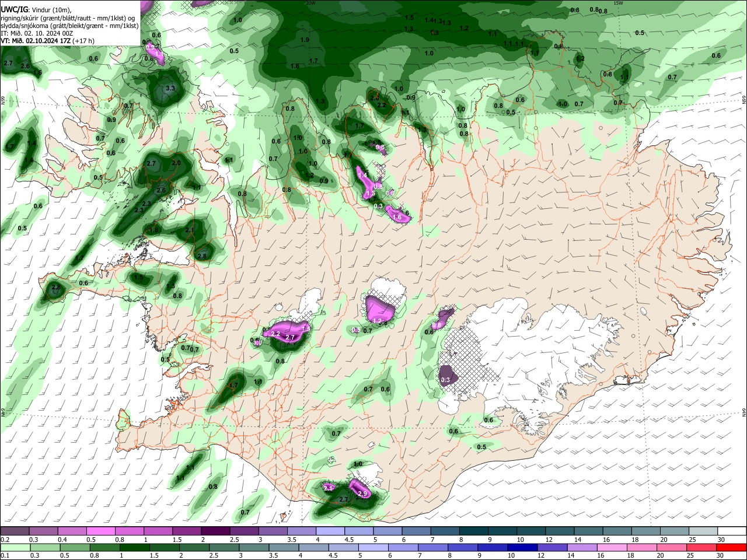Click the '0.4' label in the snow legend

pos(62,540)
